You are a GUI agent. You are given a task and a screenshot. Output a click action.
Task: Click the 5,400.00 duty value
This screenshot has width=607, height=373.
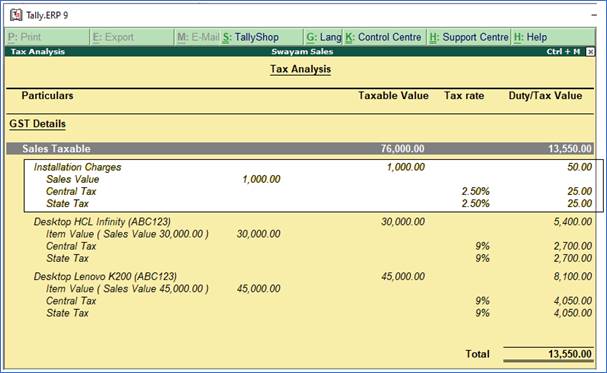tap(573, 222)
